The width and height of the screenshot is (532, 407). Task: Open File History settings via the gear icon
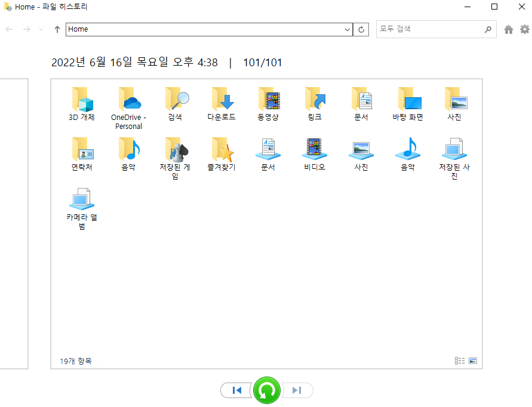524,29
